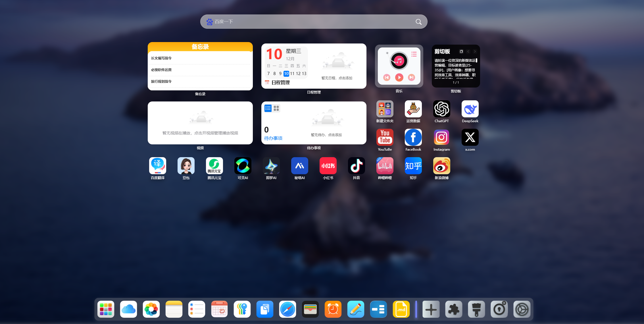Open the 腾讯元宝 app icon
Screen dimensions: 644x324
[214, 166]
